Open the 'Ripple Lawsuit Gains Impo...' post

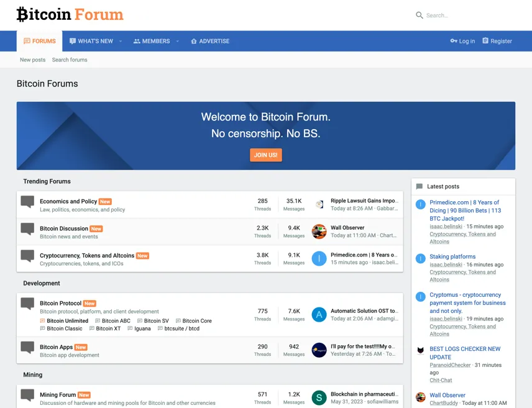pyautogui.click(x=364, y=201)
